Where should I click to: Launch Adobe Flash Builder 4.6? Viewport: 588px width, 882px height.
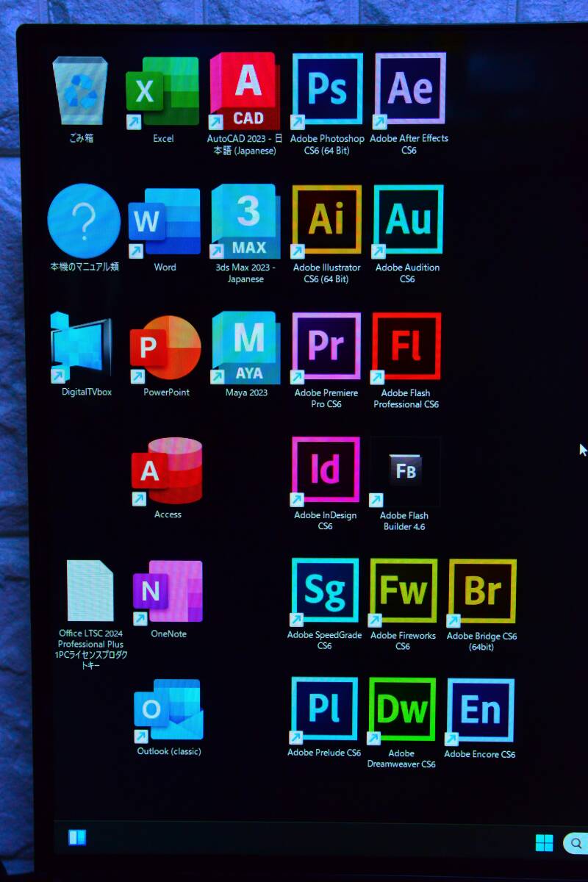pyautogui.click(x=405, y=471)
